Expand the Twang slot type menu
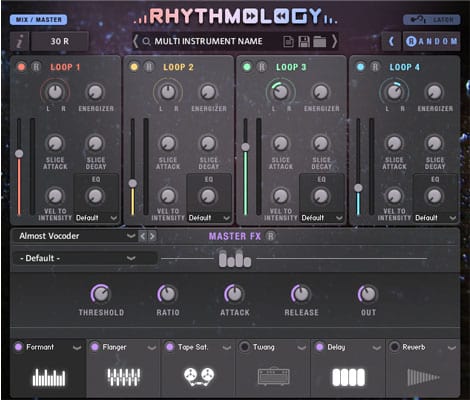This screenshot has width=470, height=400. pyautogui.click(x=302, y=348)
